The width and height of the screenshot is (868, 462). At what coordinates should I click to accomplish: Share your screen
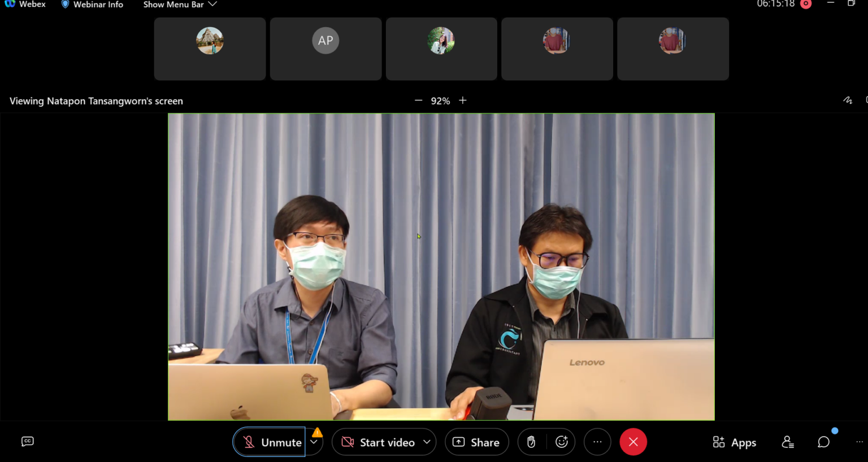click(476, 442)
